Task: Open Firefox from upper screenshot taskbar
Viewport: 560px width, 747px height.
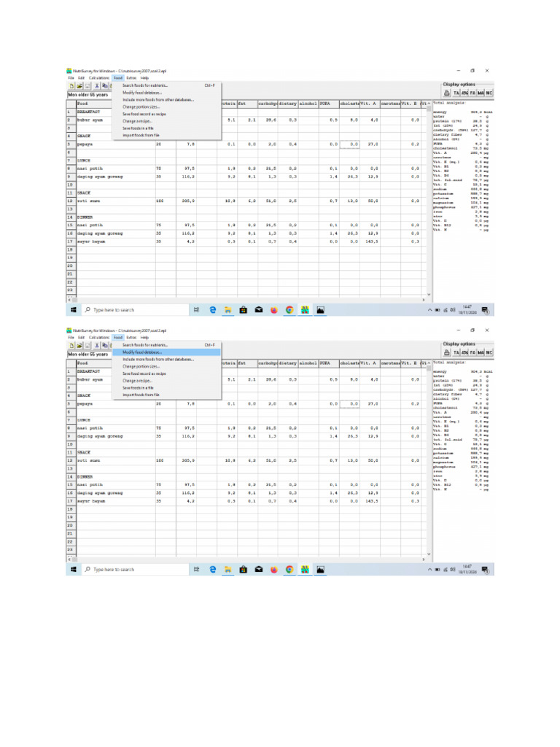Action: coord(274,310)
